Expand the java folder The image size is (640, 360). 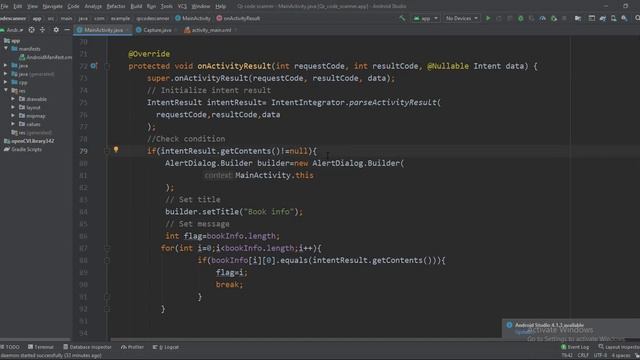point(6,65)
